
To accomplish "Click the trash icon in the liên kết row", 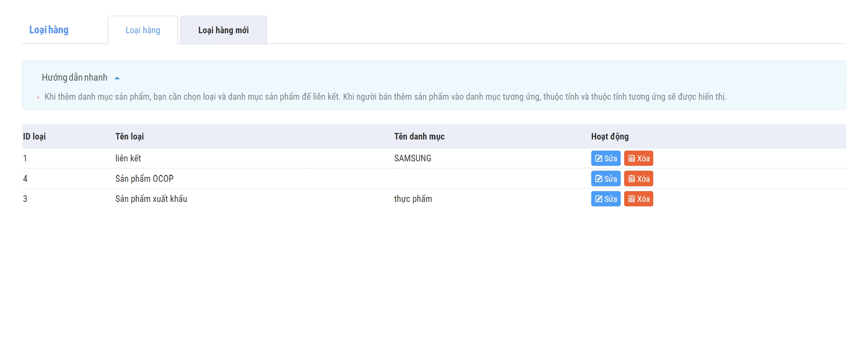I will [x=631, y=158].
